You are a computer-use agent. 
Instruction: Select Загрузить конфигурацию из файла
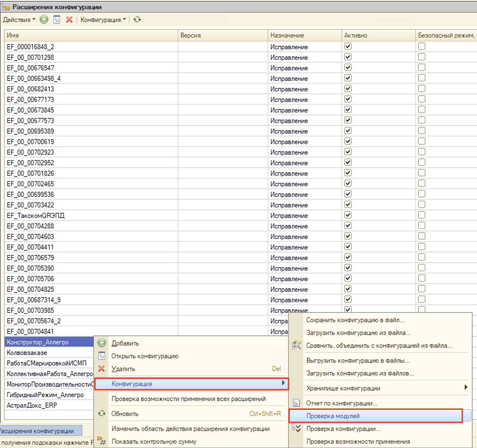point(358,333)
